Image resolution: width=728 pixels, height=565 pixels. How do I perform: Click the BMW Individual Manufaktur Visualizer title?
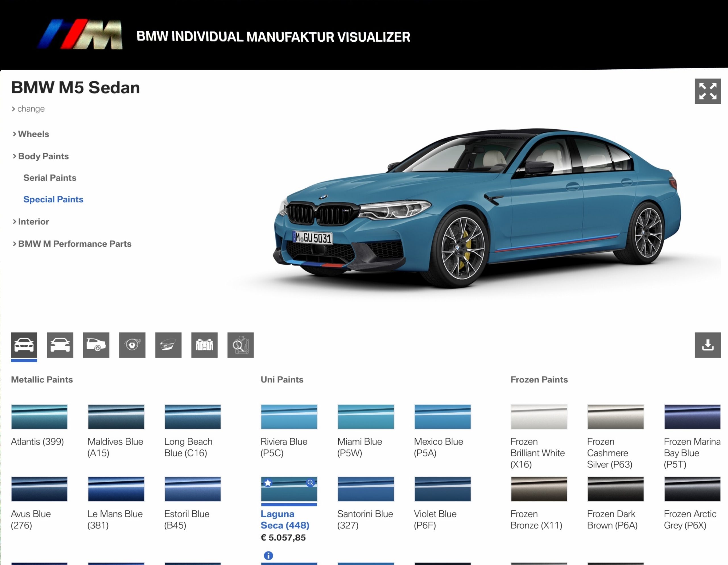click(x=273, y=37)
